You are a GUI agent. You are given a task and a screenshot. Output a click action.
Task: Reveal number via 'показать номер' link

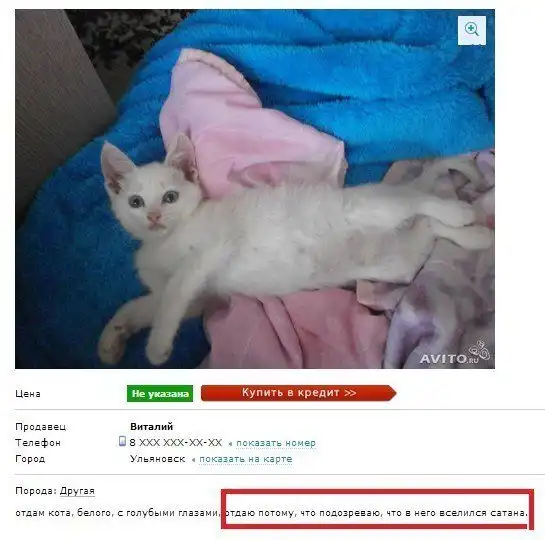pyautogui.click(x=276, y=443)
